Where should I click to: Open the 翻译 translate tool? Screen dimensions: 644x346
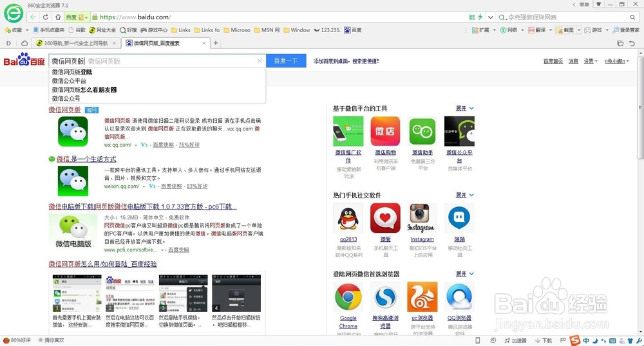coord(537,30)
